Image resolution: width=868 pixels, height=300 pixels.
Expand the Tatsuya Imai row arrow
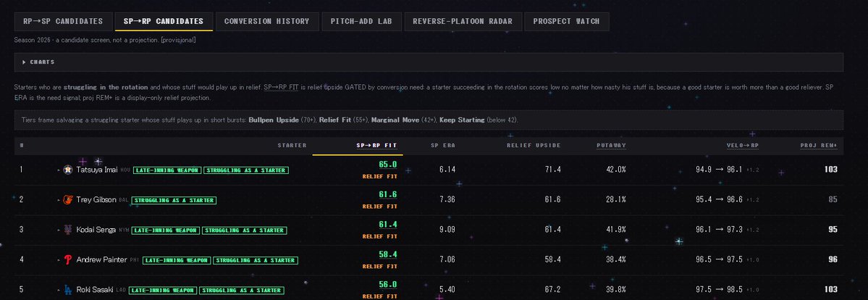click(x=59, y=170)
